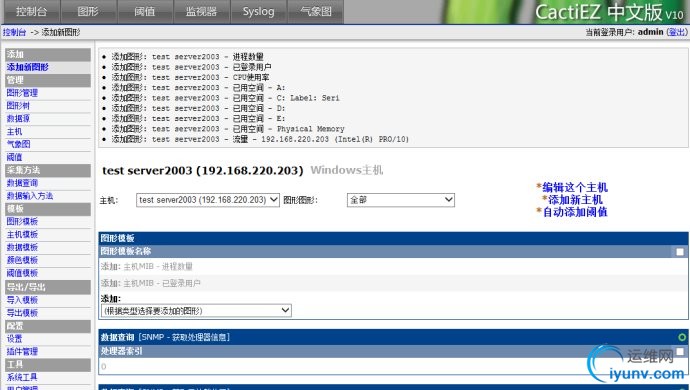Select the row 添加: 主机MIB - 进程数量
This screenshot has height=390, width=690.
[393, 266]
